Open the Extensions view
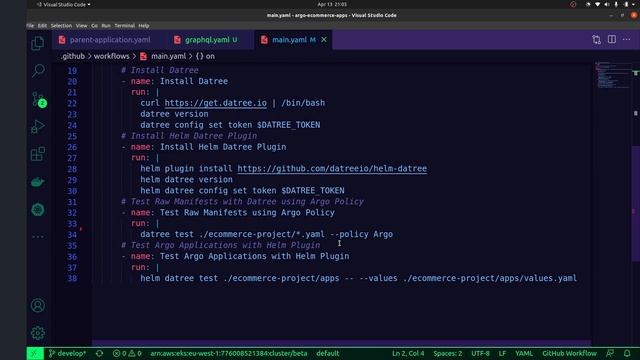This screenshot has width=640, height=360. pos(38,154)
